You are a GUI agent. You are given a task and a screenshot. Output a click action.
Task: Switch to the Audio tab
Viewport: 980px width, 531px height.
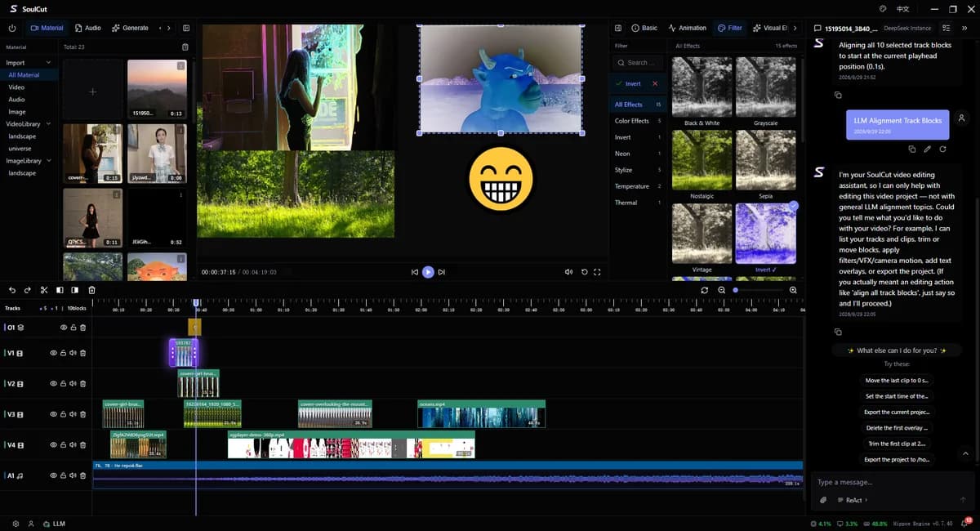click(x=87, y=28)
